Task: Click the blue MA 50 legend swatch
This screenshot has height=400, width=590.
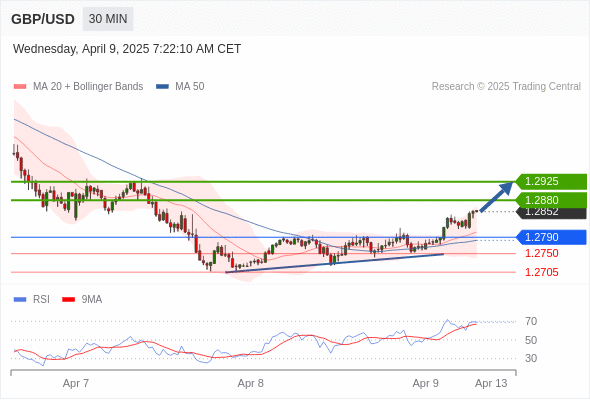Action: [162, 87]
